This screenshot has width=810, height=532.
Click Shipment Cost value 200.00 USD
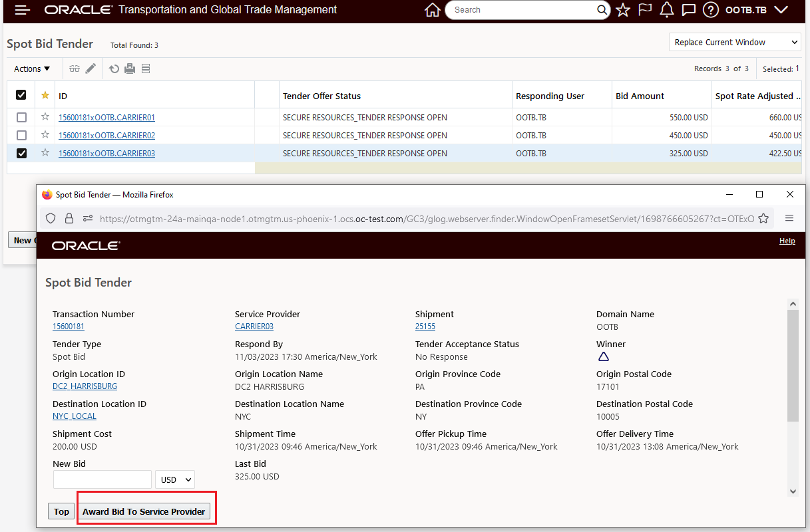(75, 447)
